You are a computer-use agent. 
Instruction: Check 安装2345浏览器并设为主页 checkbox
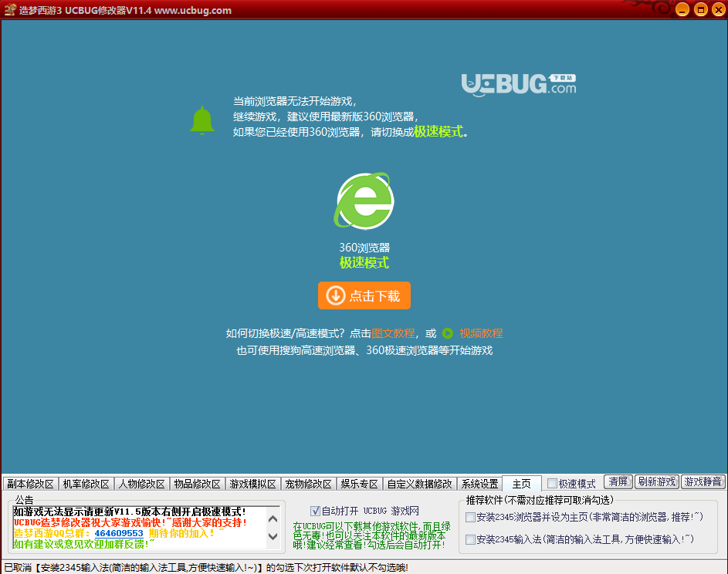pyautogui.click(x=470, y=517)
